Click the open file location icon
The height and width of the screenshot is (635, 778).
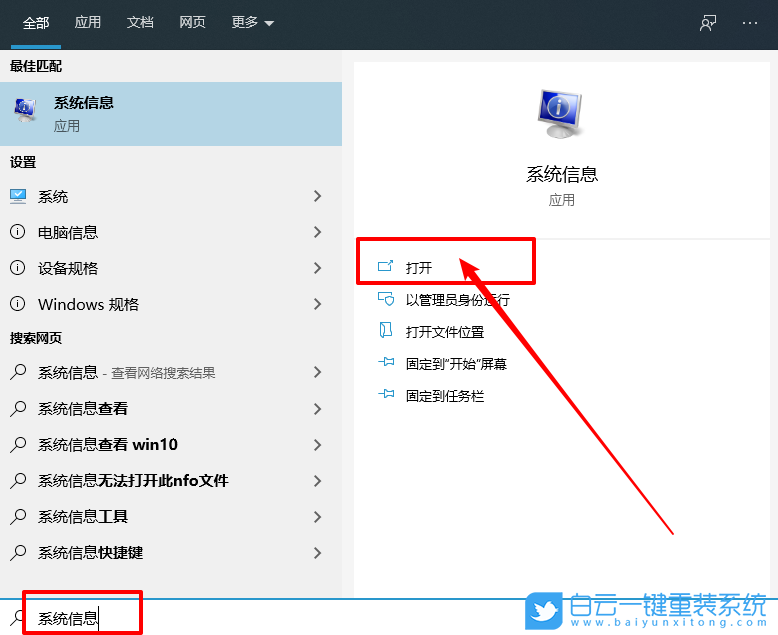click(386, 331)
